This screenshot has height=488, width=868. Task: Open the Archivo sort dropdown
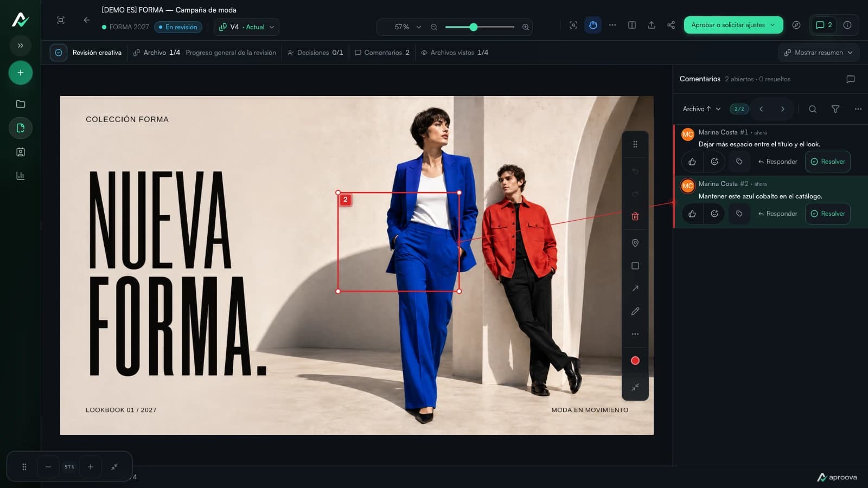[x=701, y=109]
